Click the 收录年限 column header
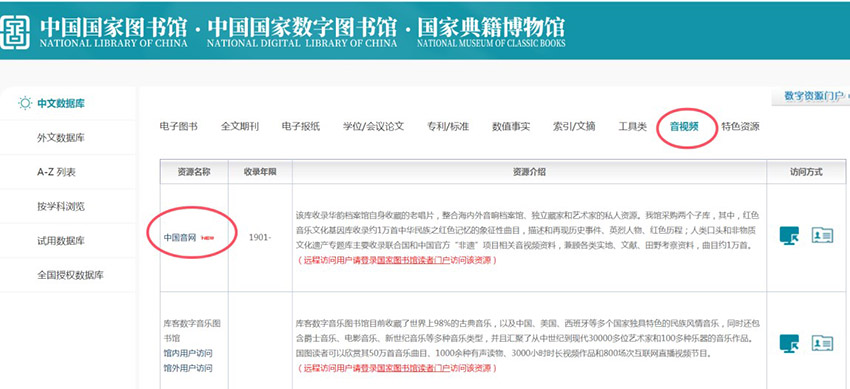The image size is (850, 389). pos(260,172)
